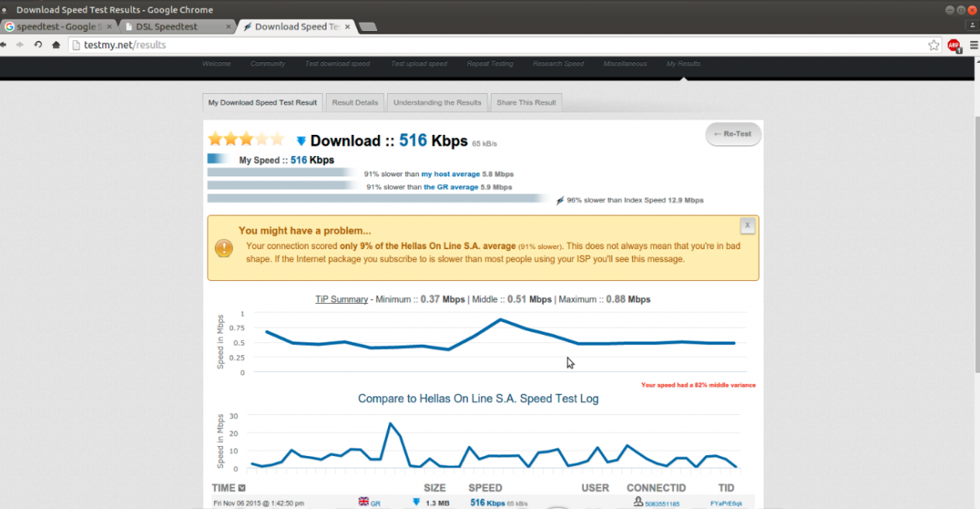Select the Download Speed Test browser tab
This screenshot has height=509, width=980.
pyautogui.click(x=297, y=26)
